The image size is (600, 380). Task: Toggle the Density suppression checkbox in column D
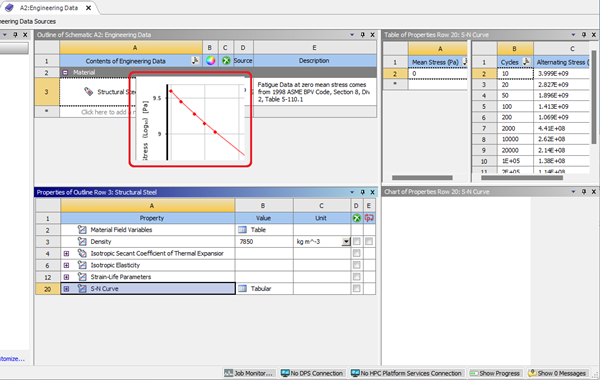(x=357, y=241)
